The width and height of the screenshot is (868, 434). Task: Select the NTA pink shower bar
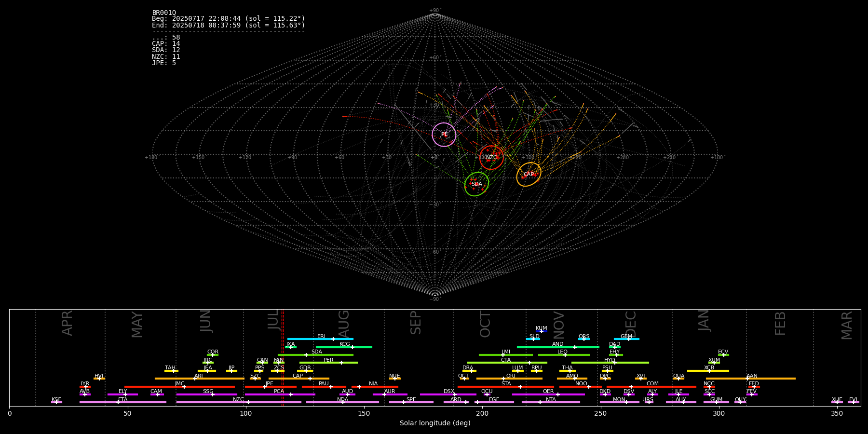[551, 402]
